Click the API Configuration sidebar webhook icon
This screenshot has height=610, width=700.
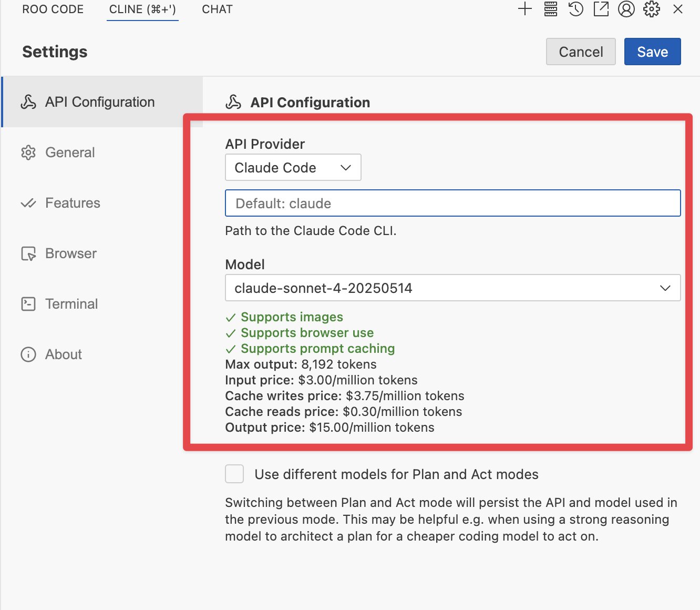[28, 102]
